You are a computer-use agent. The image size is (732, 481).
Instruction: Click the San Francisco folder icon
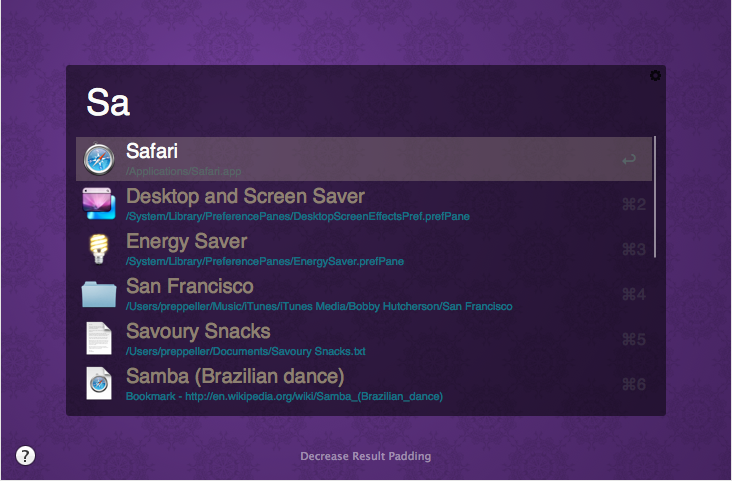coord(99,294)
